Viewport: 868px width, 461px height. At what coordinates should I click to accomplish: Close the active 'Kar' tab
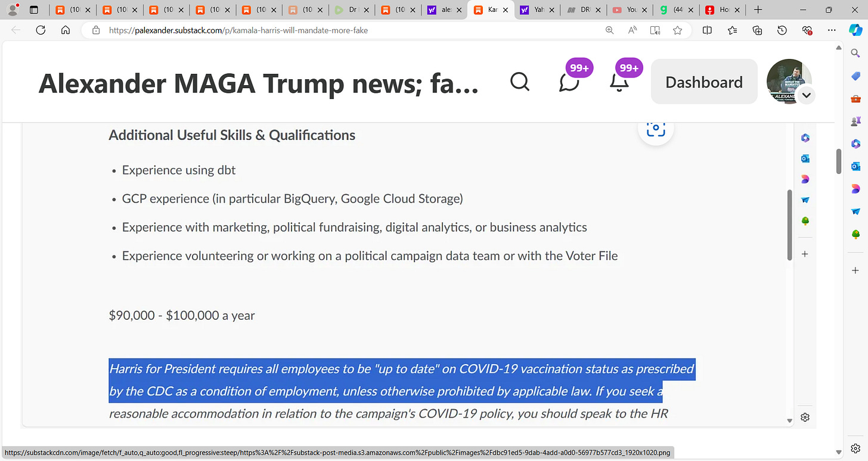coord(506,10)
